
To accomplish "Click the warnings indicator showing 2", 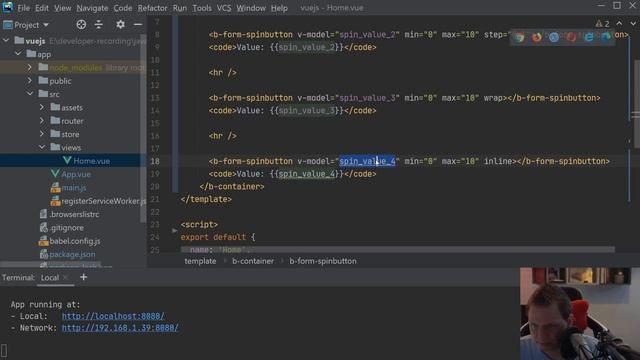I will point(602,24).
